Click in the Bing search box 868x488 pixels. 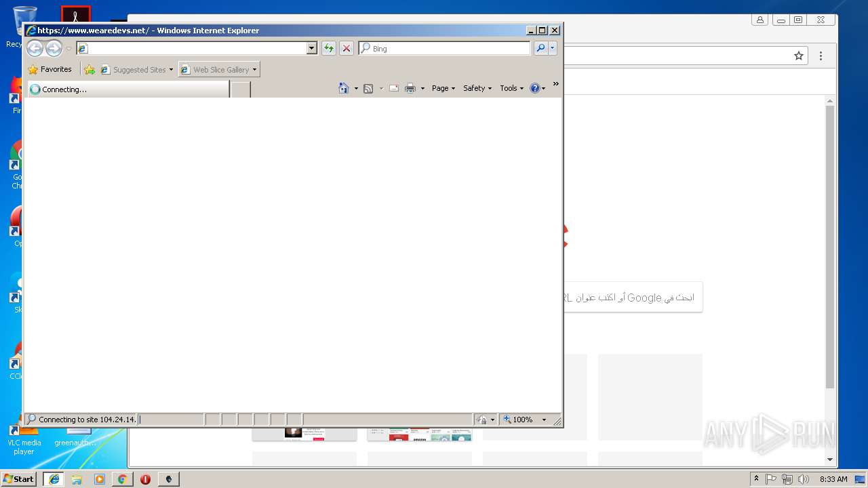tap(444, 48)
